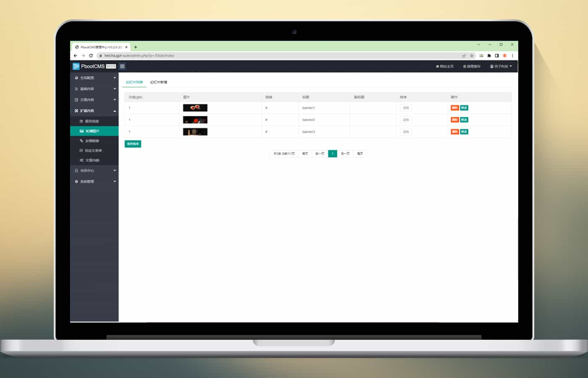Edit banner2 with the green button
Viewport: 588px width, 378px height.
[464, 120]
